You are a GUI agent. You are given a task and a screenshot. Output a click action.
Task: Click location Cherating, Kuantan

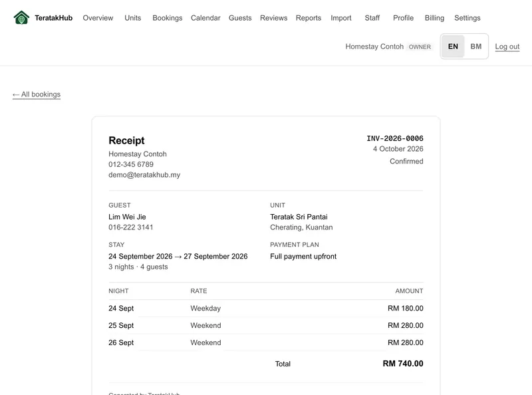301,227
